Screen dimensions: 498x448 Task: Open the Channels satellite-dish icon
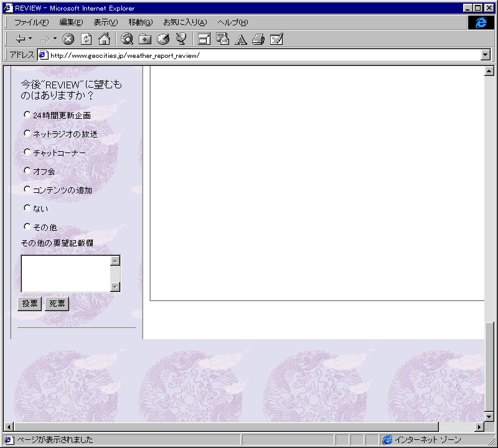tap(181, 39)
